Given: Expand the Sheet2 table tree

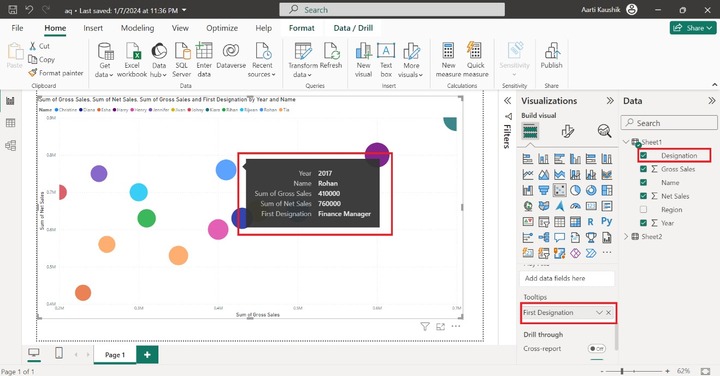Looking at the screenshot, I should click(626, 236).
